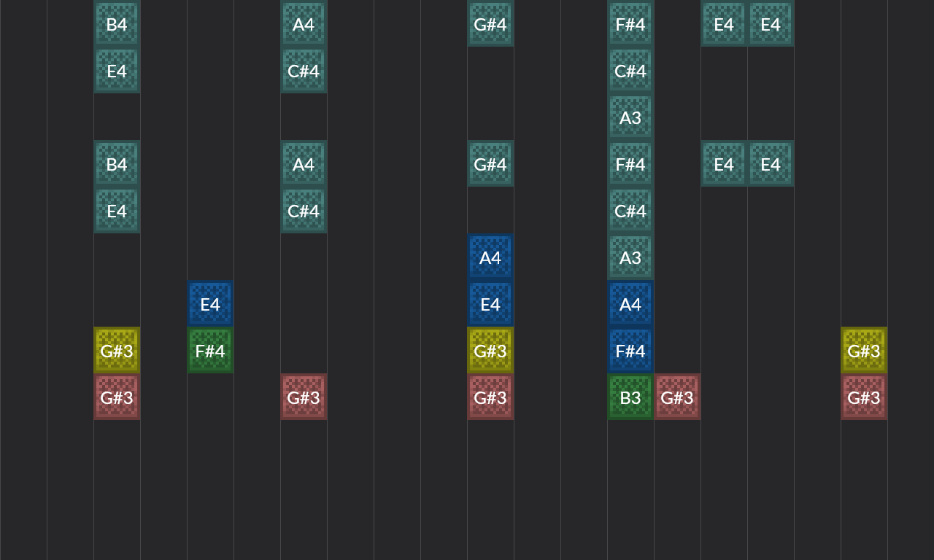This screenshot has height=560, width=934.
Task: Select the G#4 block in the top row
Action: tap(490, 24)
